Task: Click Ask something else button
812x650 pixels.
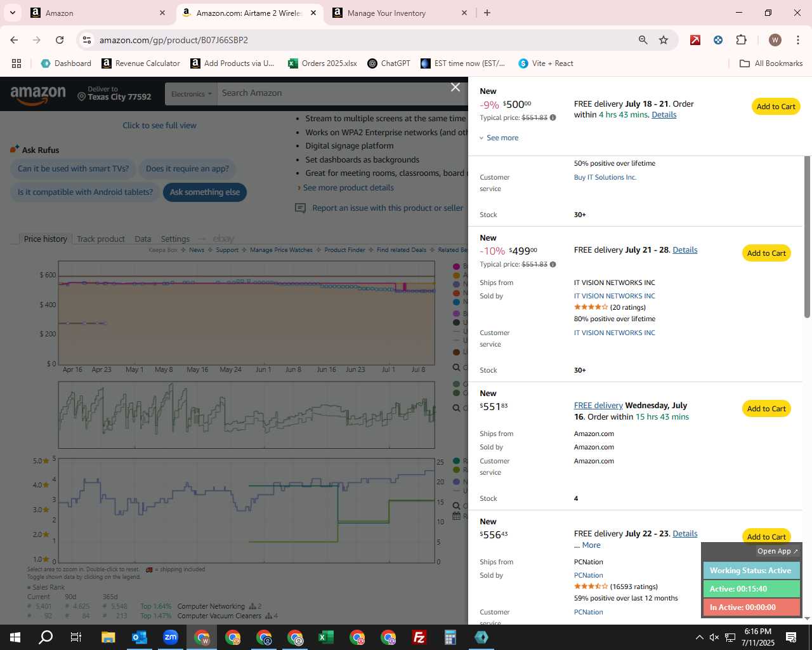Action: pos(205,192)
